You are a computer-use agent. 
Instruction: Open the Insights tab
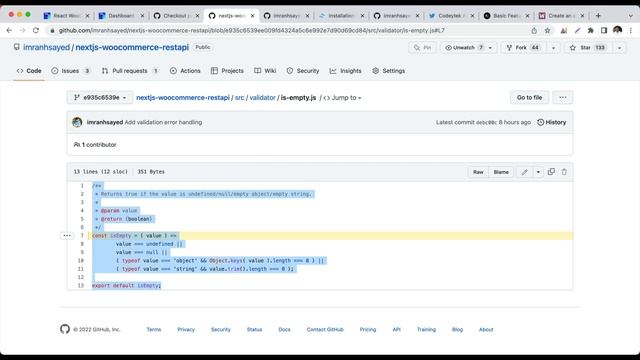pyautogui.click(x=345, y=71)
